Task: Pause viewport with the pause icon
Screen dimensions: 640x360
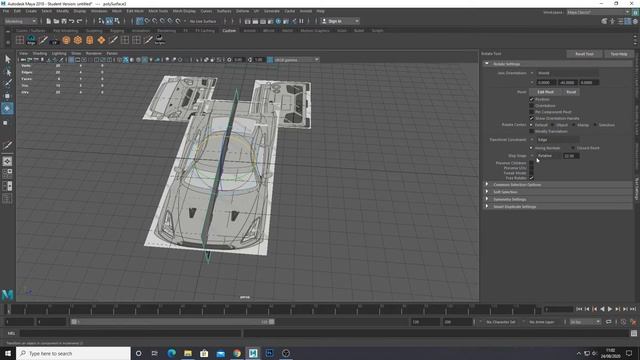Action: coord(302,21)
